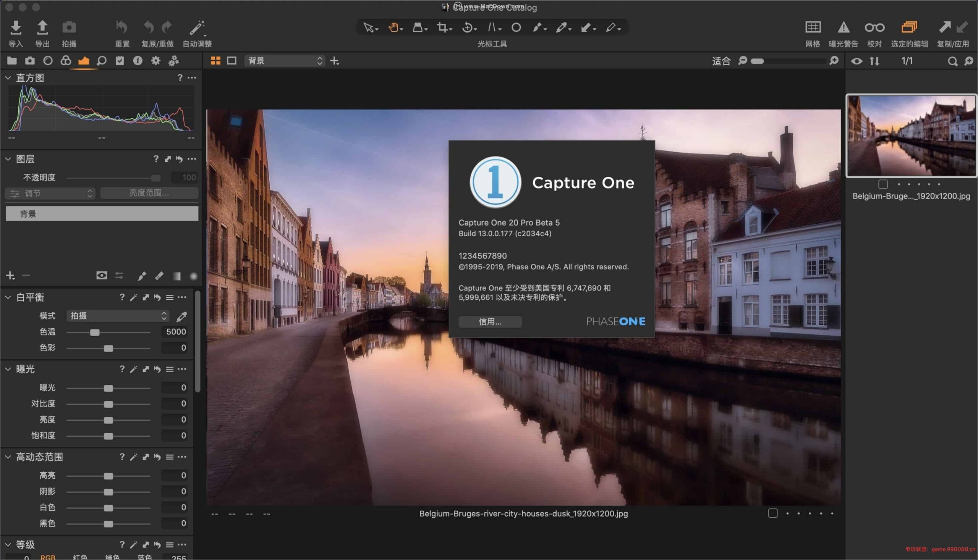Toggle the 曝光警告 exposure warning
The image size is (978, 560).
[x=844, y=28]
